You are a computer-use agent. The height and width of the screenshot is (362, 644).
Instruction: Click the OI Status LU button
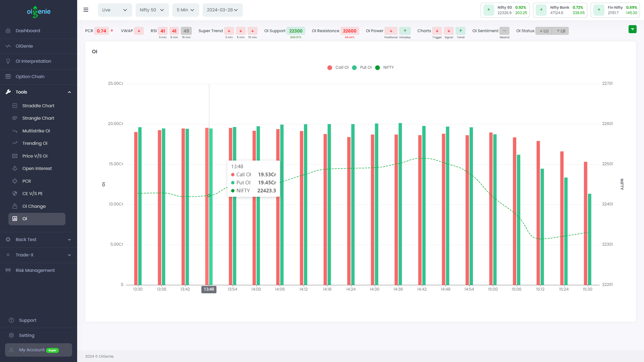point(545,31)
